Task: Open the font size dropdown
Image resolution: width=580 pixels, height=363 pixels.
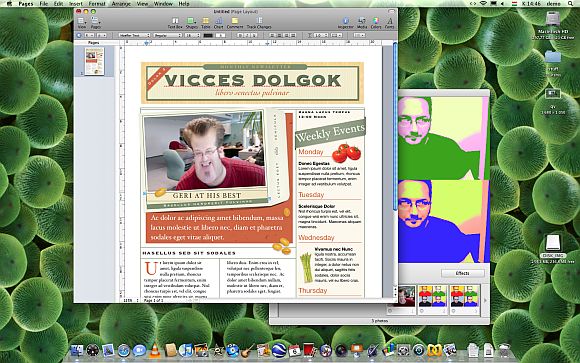Action: (x=192, y=35)
